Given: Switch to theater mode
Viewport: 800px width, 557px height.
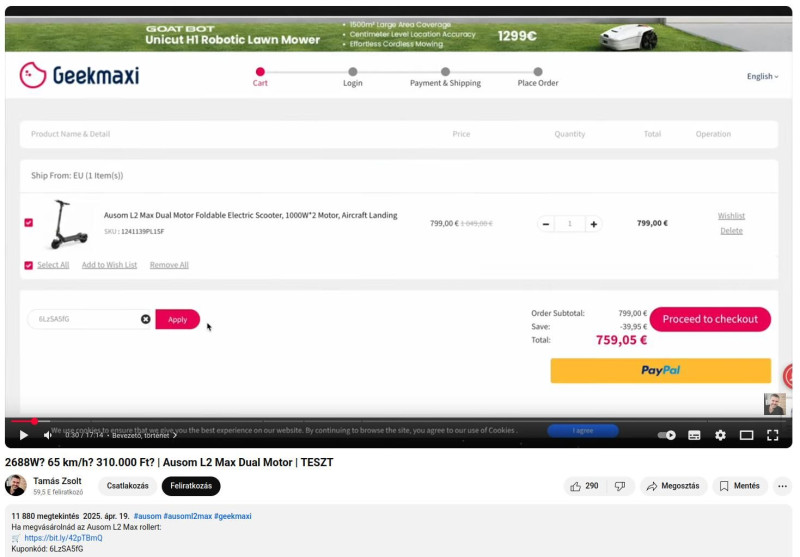Looking at the screenshot, I should point(746,435).
